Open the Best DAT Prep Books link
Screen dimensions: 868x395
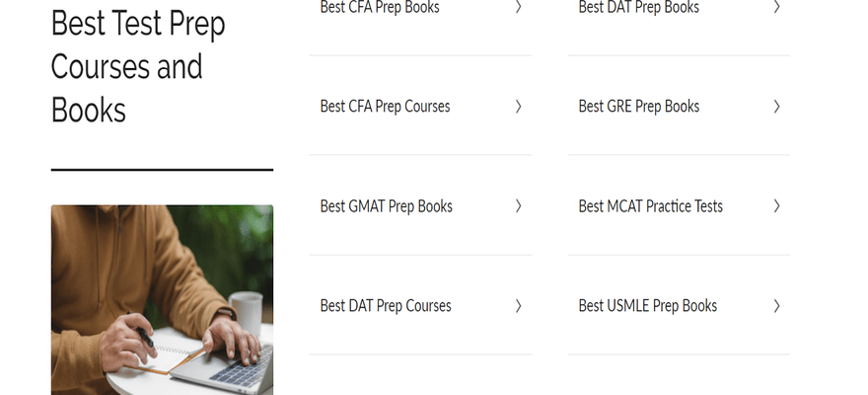coord(638,8)
